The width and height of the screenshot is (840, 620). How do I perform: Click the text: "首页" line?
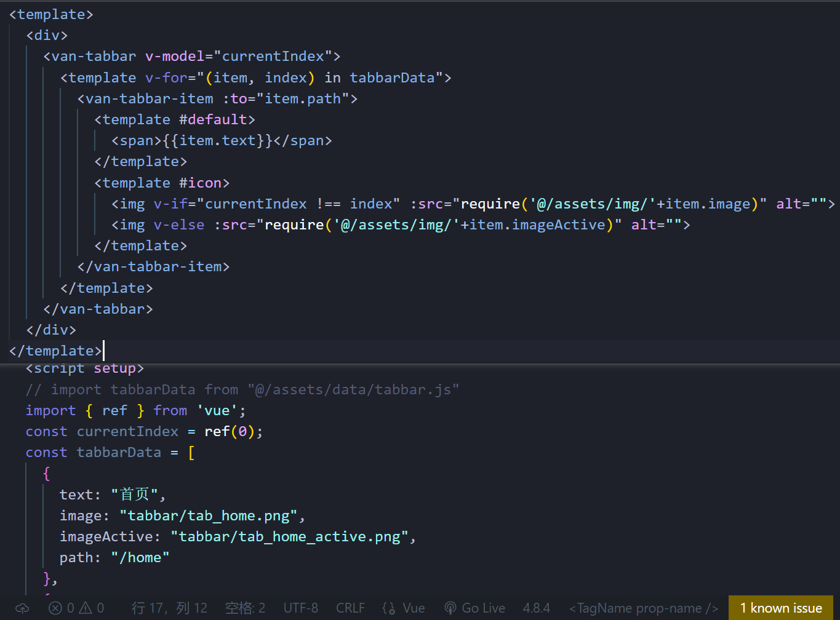point(113,495)
